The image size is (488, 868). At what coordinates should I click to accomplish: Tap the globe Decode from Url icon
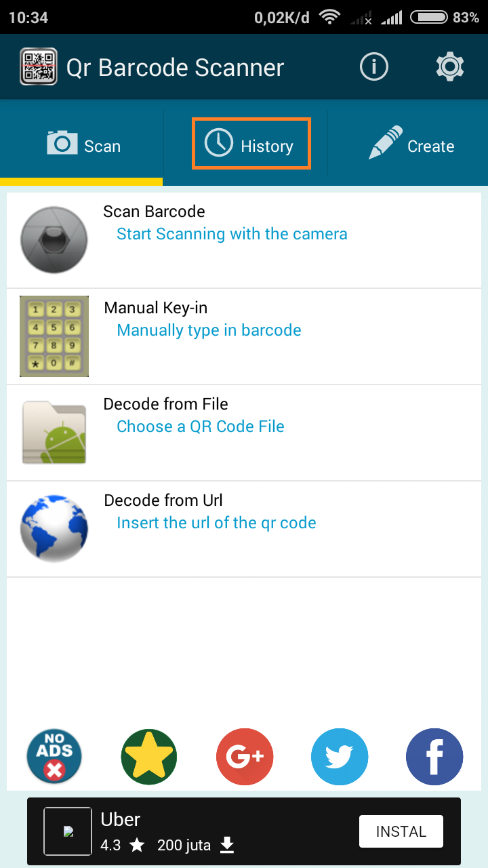point(54,529)
